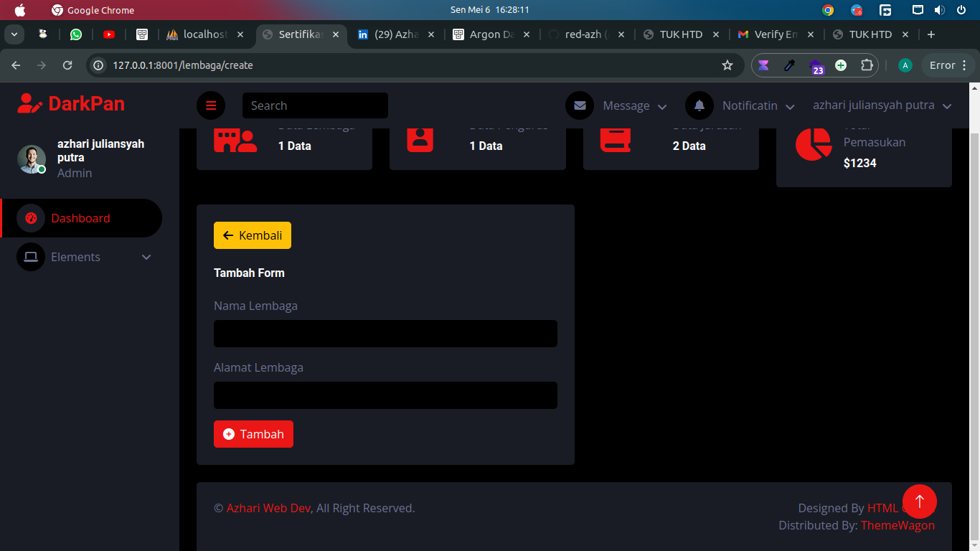The width and height of the screenshot is (980, 551).
Task: Close the localhost tab
Action: point(241,34)
